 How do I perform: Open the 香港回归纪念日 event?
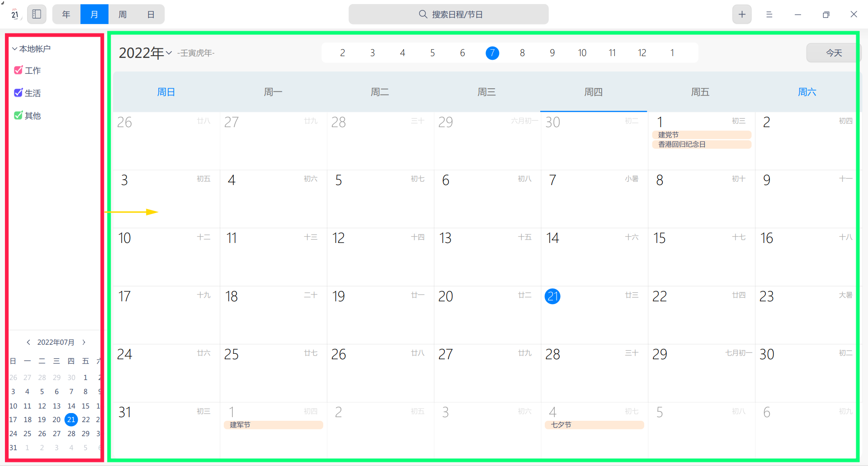(702, 144)
